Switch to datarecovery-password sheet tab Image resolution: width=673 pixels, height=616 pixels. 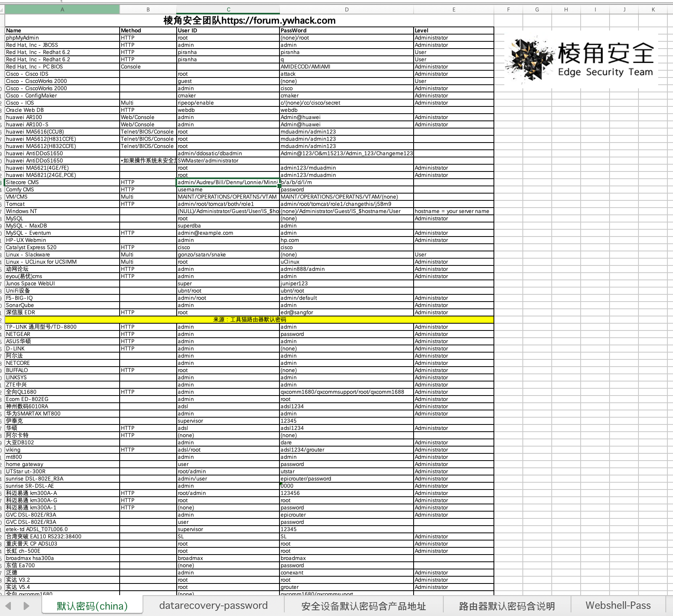213,606
